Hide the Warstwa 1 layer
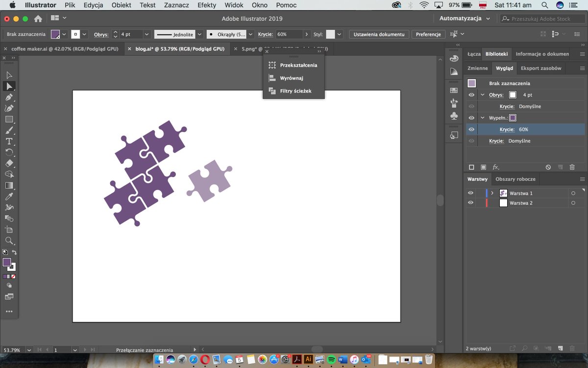Image resolution: width=588 pixels, height=368 pixels. 471,193
